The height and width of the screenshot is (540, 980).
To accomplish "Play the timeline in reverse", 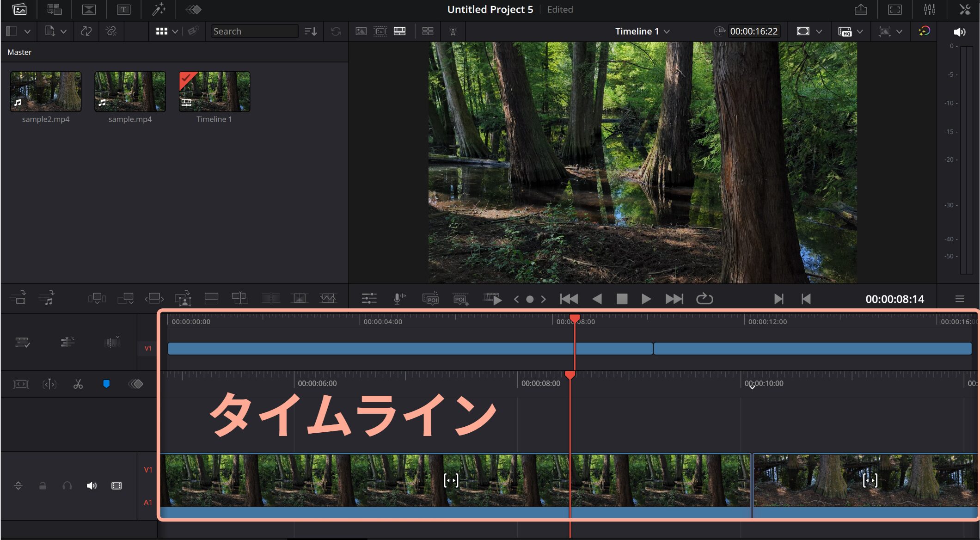I will pos(597,299).
